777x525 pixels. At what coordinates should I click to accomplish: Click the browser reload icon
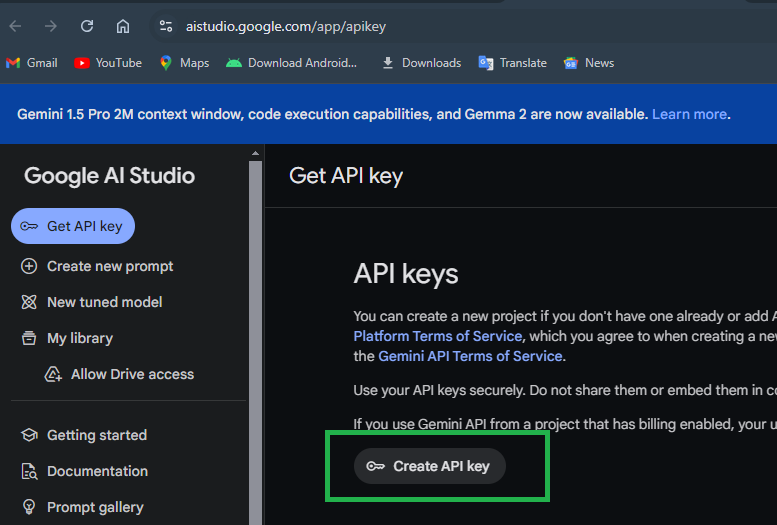point(87,26)
